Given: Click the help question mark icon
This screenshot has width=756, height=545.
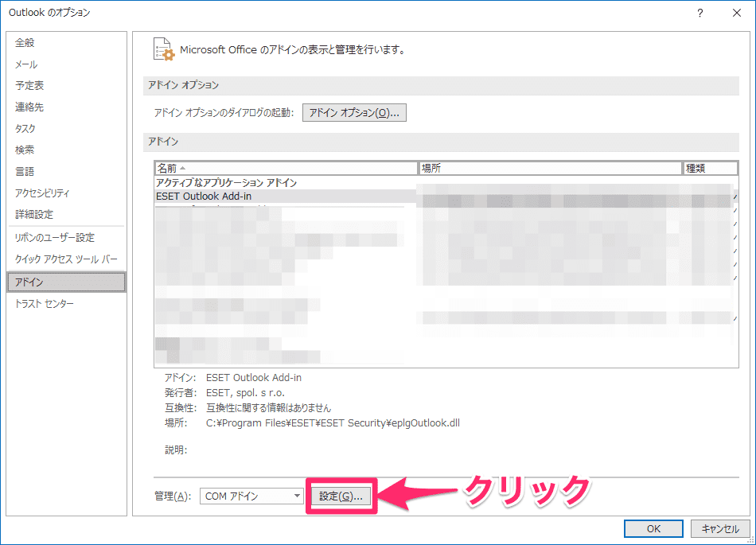Looking at the screenshot, I should tap(699, 13).
